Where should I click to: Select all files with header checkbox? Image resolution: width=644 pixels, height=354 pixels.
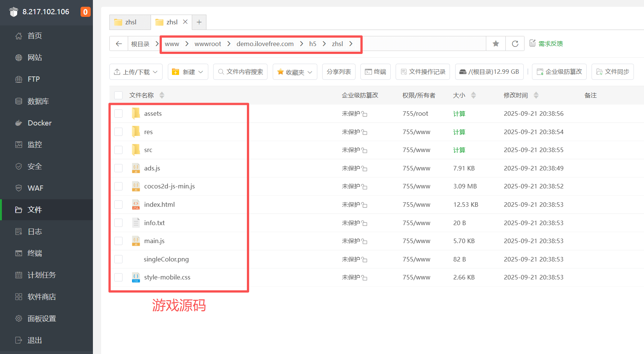click(x=118, y=95)
